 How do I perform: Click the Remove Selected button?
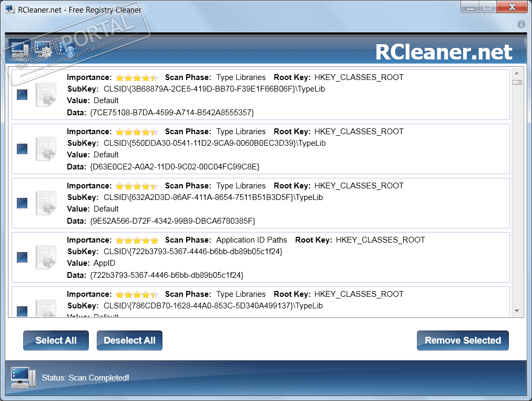[x=463, y=340]
